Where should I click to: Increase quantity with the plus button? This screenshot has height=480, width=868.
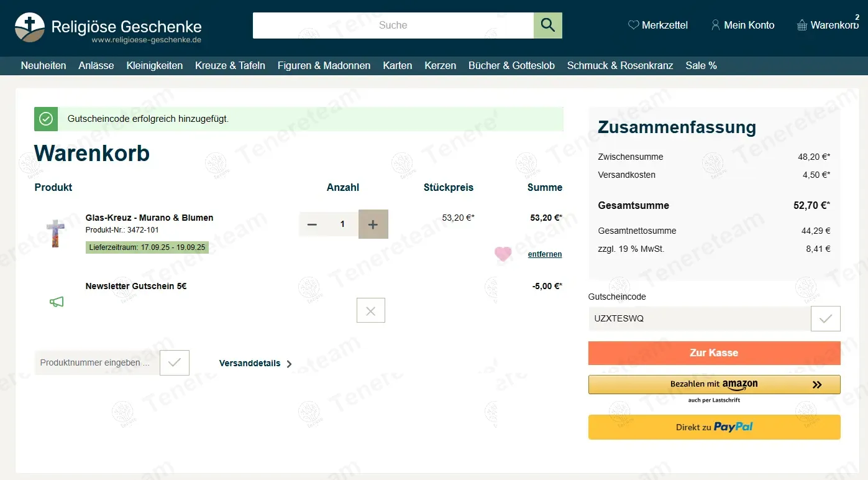[x=373, y=224]
